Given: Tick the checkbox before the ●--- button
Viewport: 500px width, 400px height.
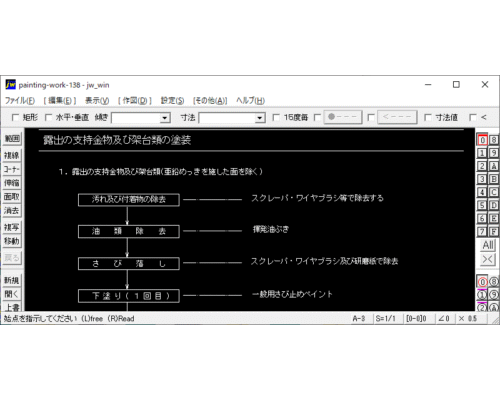Looking at the screenshot, I should (x=318, y=117).
